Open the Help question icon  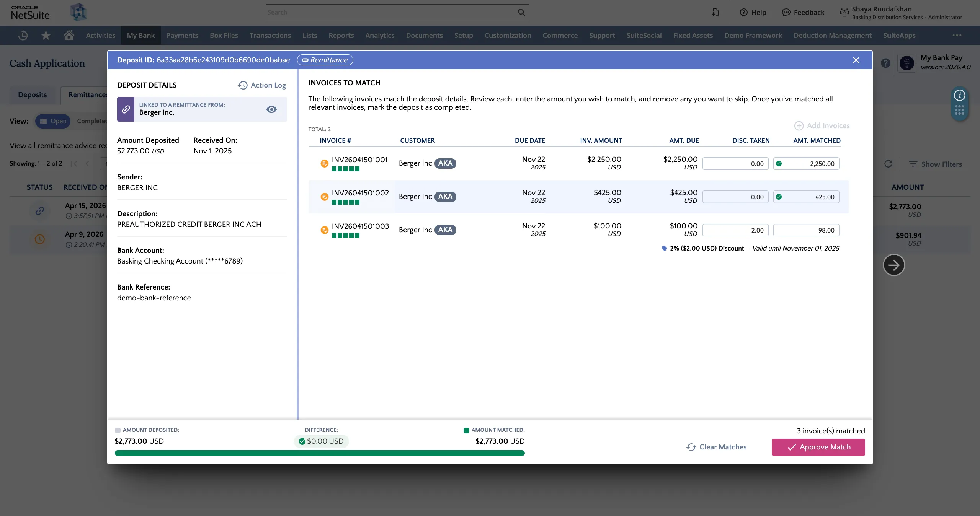click(x=743, y=12)
